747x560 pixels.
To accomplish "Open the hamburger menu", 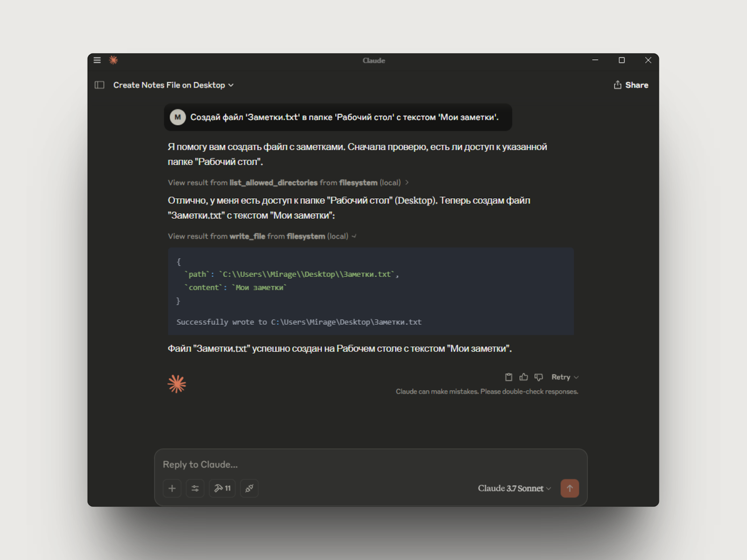I will tap(97, 60).
